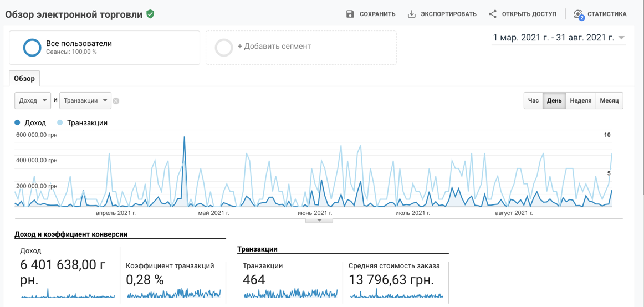Click the Все пользователи segment circle icon
The image size is (644, 307).
pyautogui.click(x=32, y=47)
